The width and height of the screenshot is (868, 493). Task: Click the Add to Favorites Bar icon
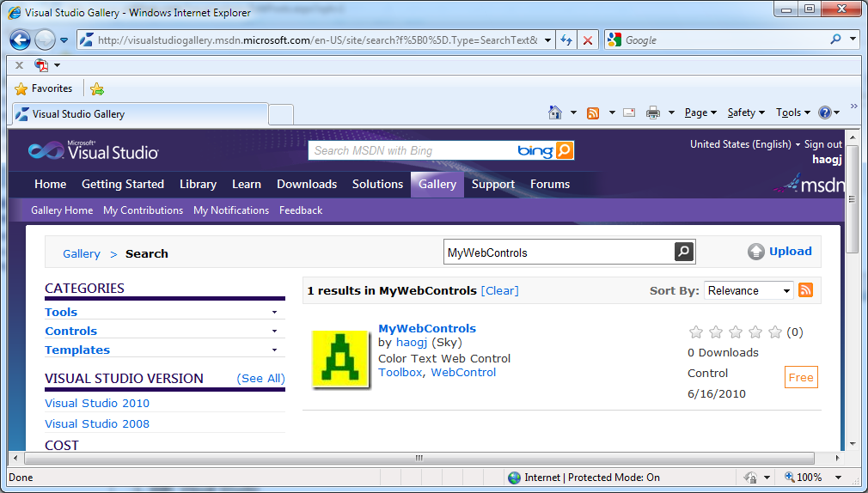click(x=97, y=88)
